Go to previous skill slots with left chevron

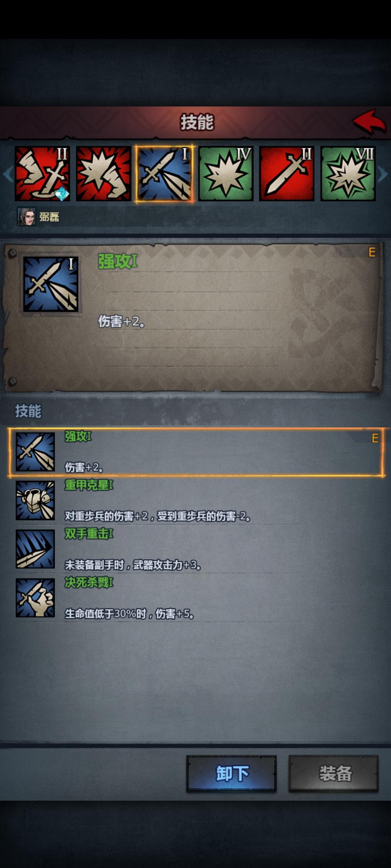click(7, 174)
